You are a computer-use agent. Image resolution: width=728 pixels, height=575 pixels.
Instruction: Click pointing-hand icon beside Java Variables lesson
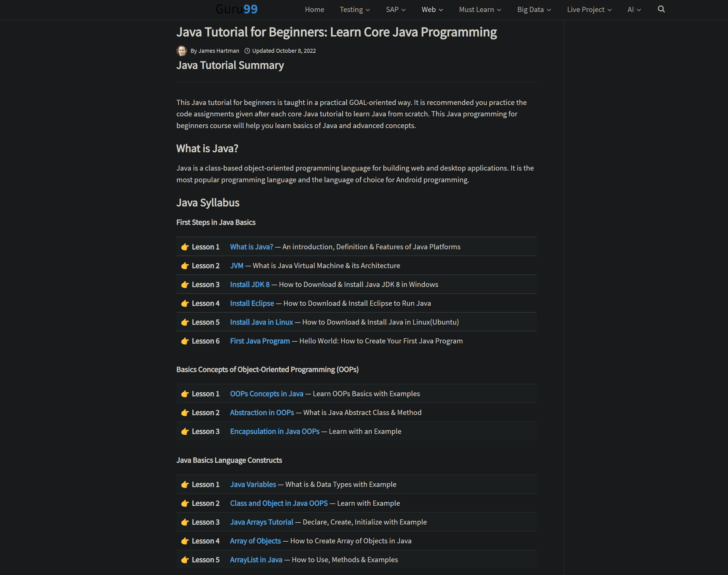point(185,485)
